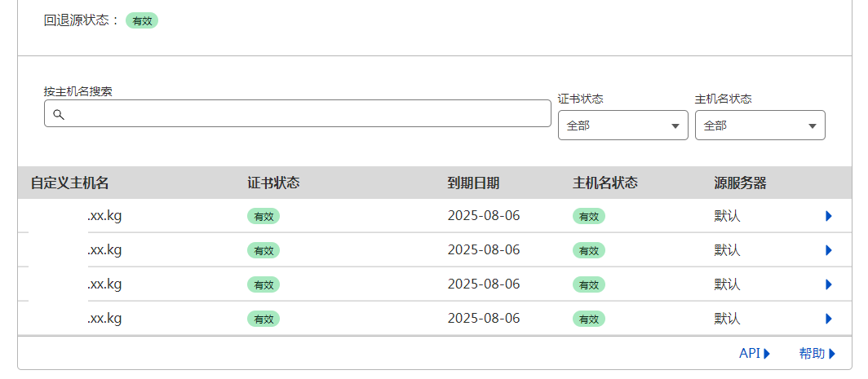Expand the fourth hostname row arrow
This screenshot has width=868, height=379.
(x=829, y=319)
